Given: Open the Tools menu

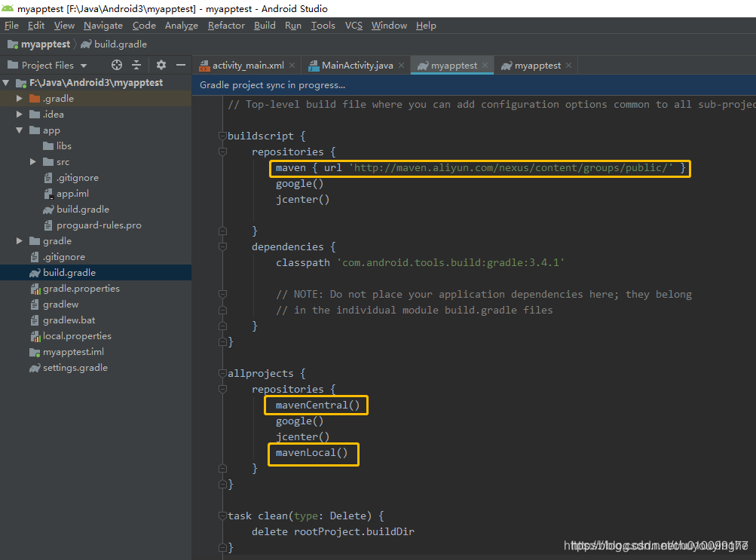Looking at the screenshot, I should tap(323, 26).
